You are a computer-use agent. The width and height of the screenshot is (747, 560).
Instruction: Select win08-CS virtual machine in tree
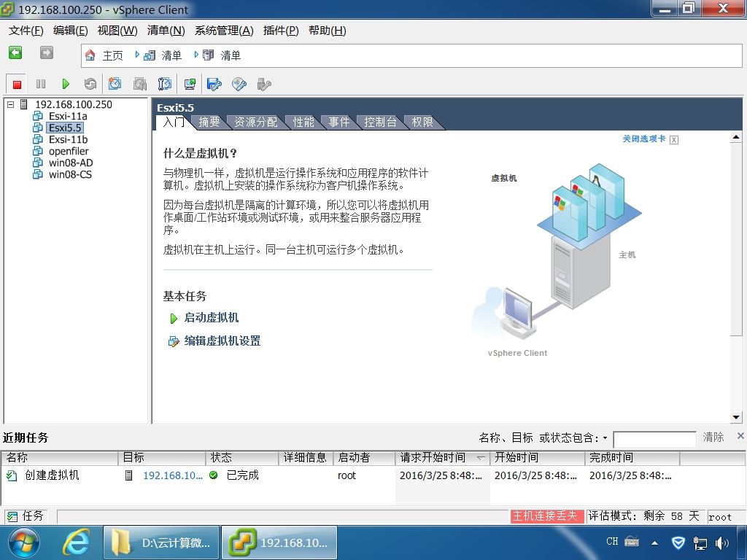tap(70, 174)
